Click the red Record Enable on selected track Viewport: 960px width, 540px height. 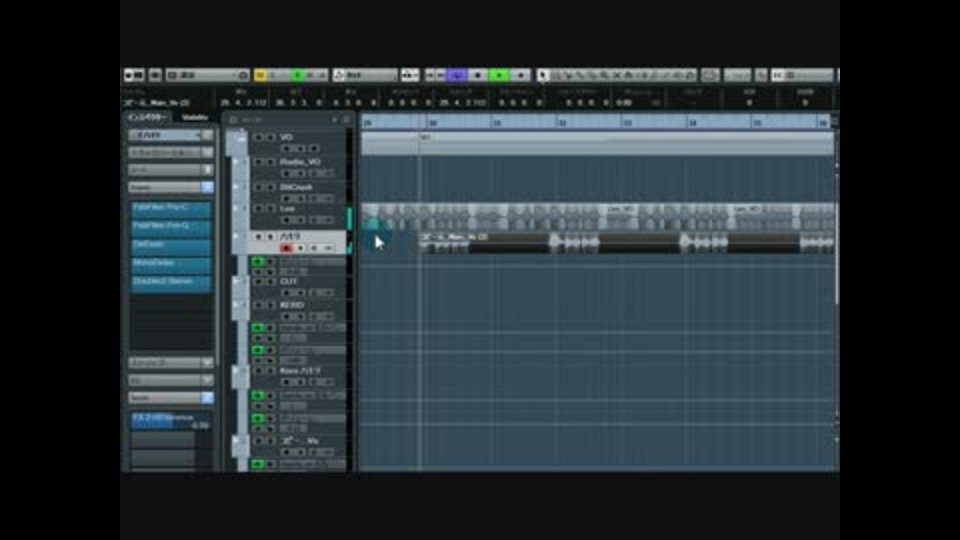286,248
